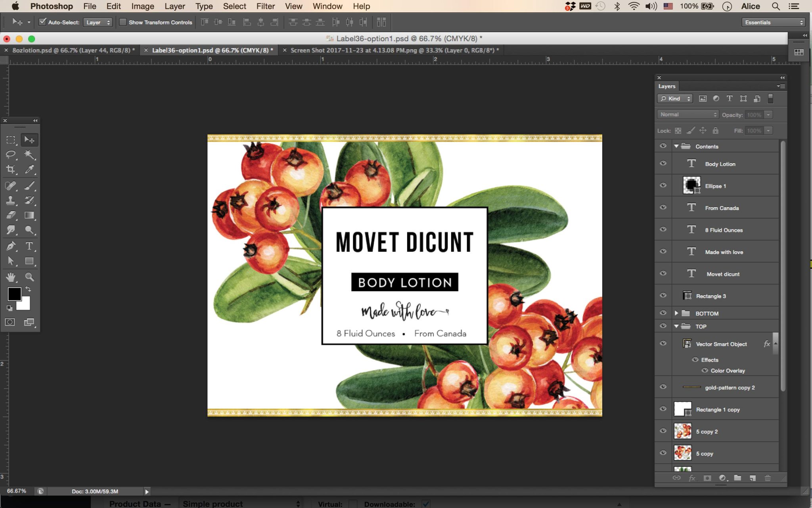Image resolution: width=812 pixels, height=508 pixels.
Task: Select the Crop tool
Action: [x=11, y=169]
